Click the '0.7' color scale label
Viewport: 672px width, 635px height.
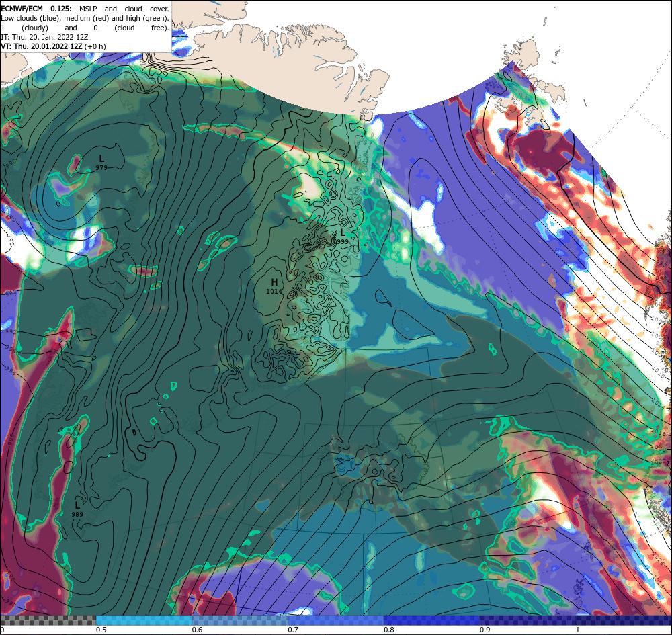(x=293, y=630)
